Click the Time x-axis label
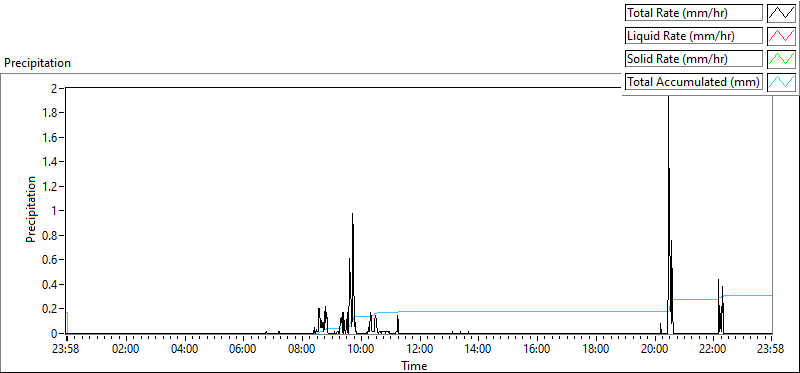800x373 pixels. [x=414, y=366]
